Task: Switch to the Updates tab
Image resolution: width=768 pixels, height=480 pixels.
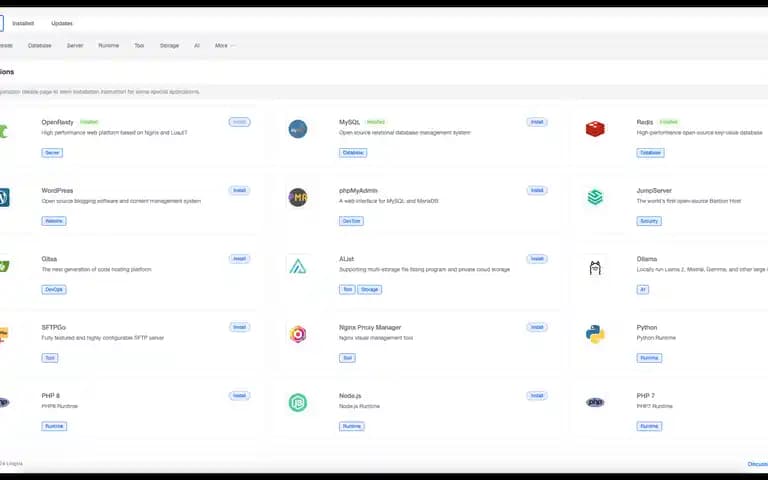Action: [62, 23]
